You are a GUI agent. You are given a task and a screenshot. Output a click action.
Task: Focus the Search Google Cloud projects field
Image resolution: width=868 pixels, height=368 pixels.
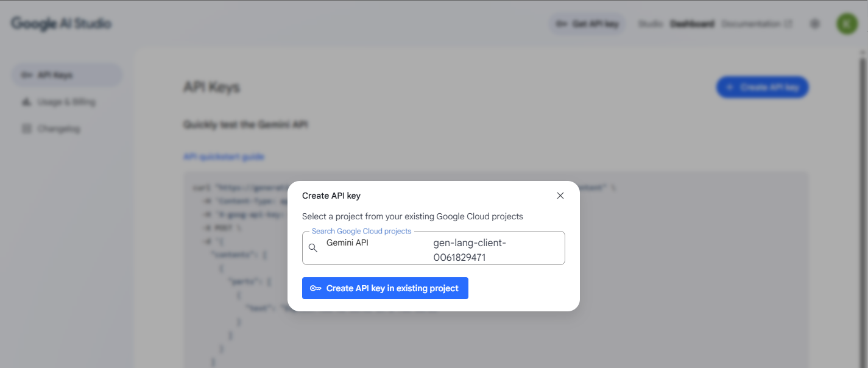tap(434, 248)
